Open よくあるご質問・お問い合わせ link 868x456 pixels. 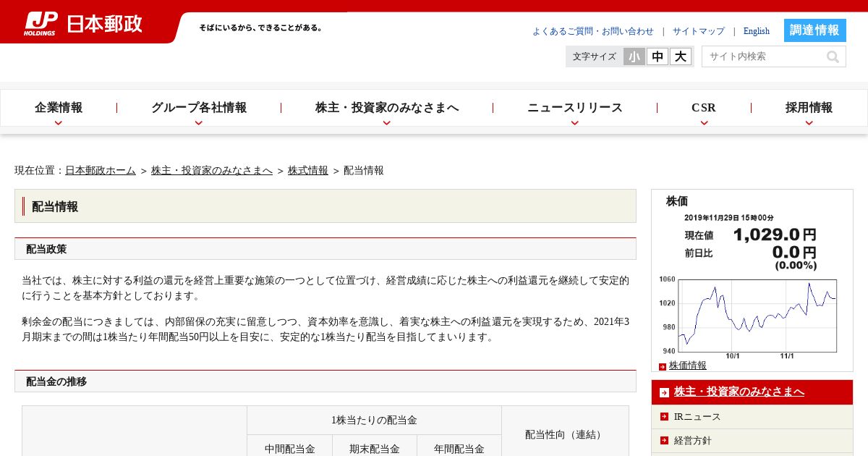(593, 31)
